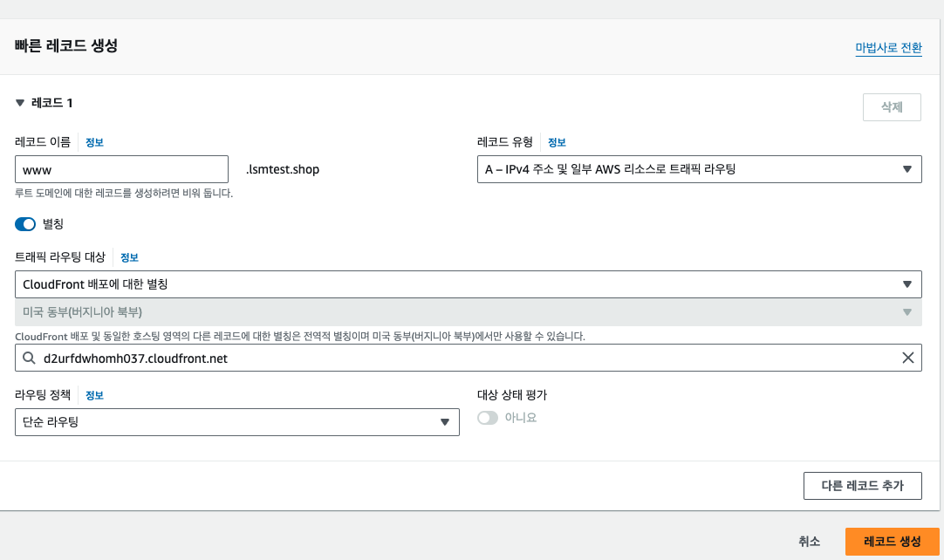The image size is (944, 560).
Task: Open 정보 link next to 레코드 유형
Action: [x=557, y=142]
